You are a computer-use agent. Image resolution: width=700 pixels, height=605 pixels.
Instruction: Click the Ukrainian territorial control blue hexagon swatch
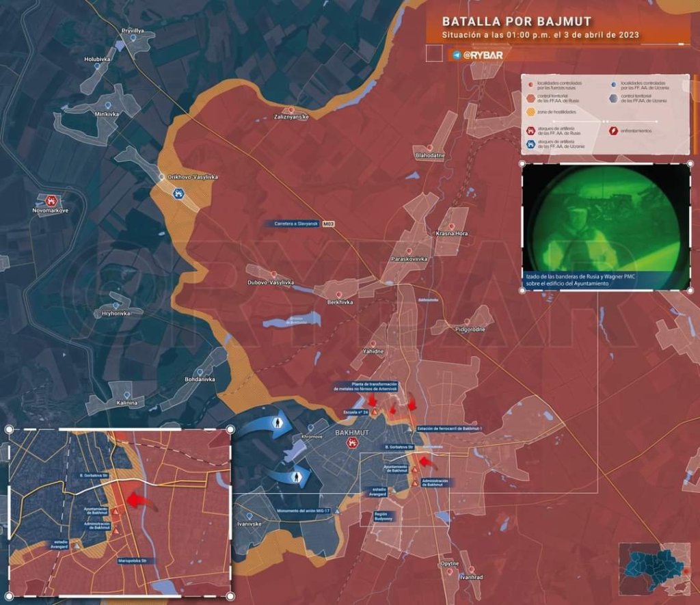coord(612,100)
